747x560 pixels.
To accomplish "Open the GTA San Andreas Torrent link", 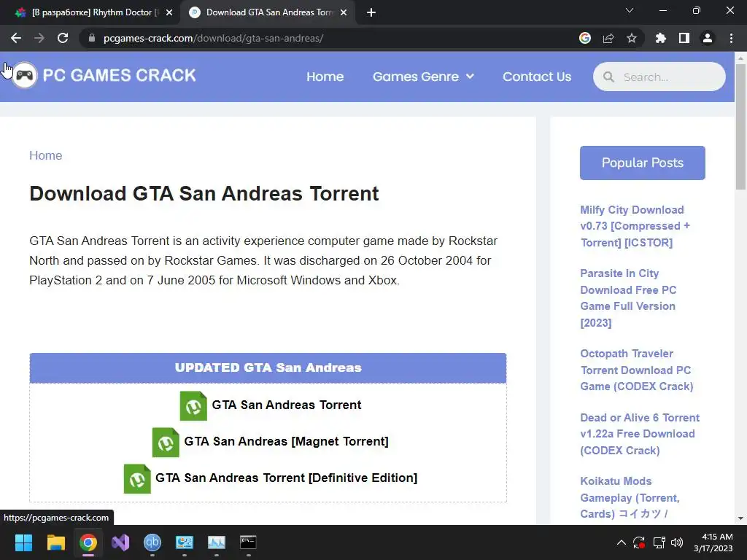I will coord(286,405).
